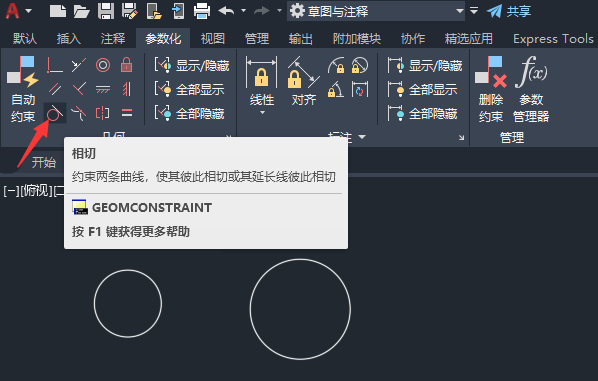The height and width of the screenshot is (381, 598).
Task: Click the Redo arrow icon
Action: (x=262, y=11)
